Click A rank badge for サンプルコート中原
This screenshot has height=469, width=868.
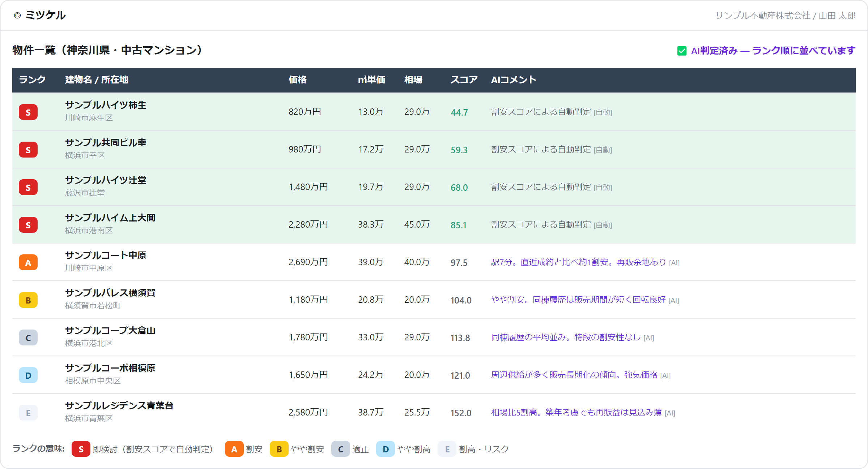[28, 262]
